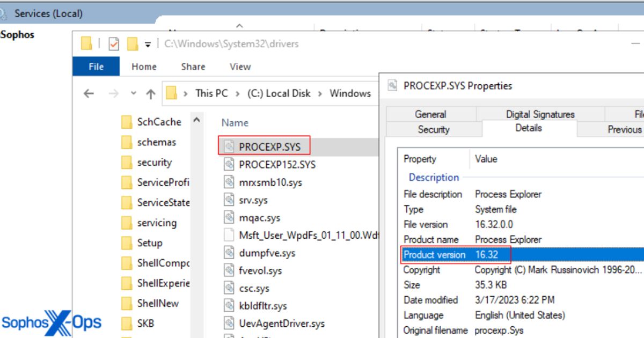Switch to the Security properties tab
The width and height of the screenshot is (644, 338).
tap(434, 129)
